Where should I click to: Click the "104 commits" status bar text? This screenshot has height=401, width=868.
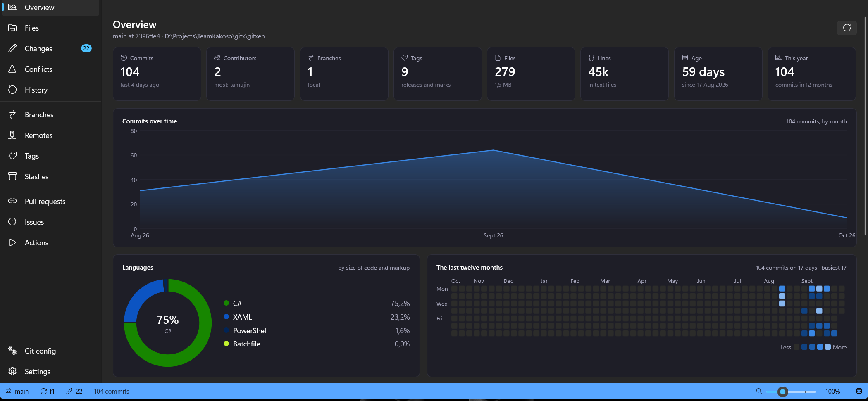click(x=112, y=391)
